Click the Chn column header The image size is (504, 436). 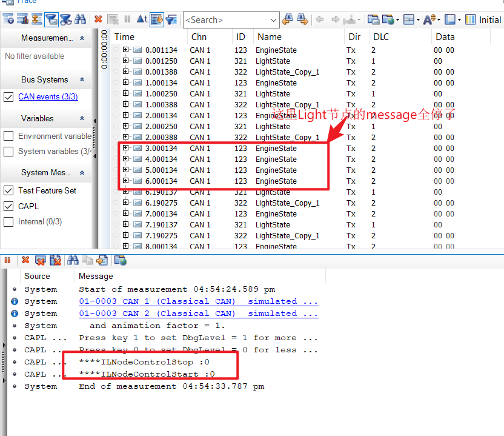click(199, 37)
